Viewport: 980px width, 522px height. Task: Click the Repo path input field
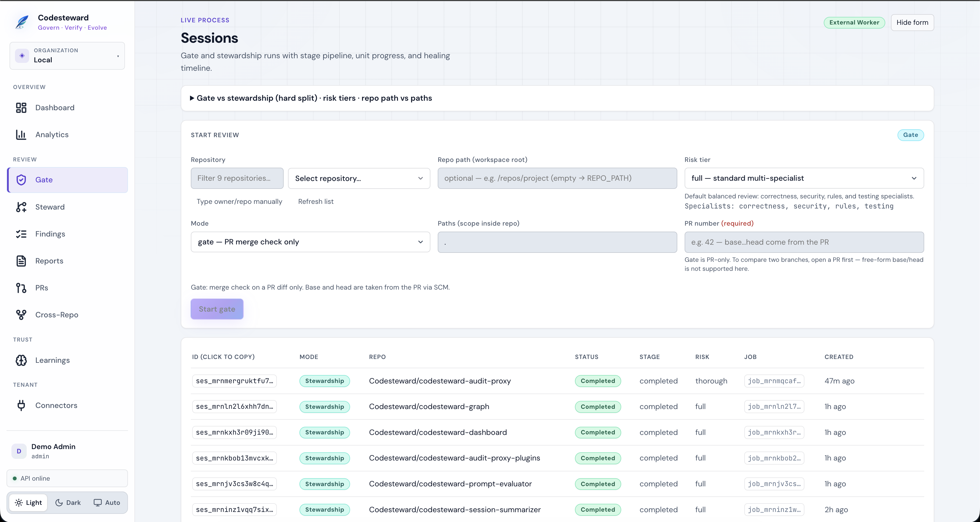pos(557,179)
